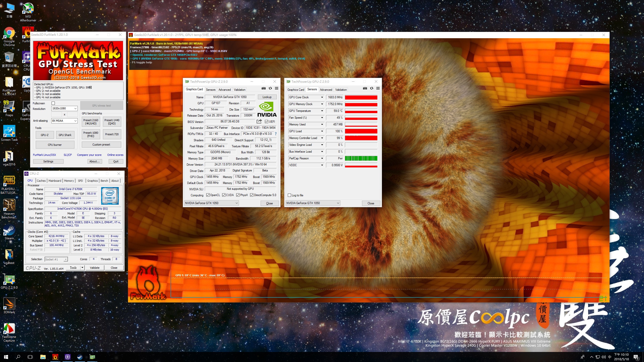
Task: Click the Preset:1080 (FHD) benchmark button
Action: [x=91, y=134]
